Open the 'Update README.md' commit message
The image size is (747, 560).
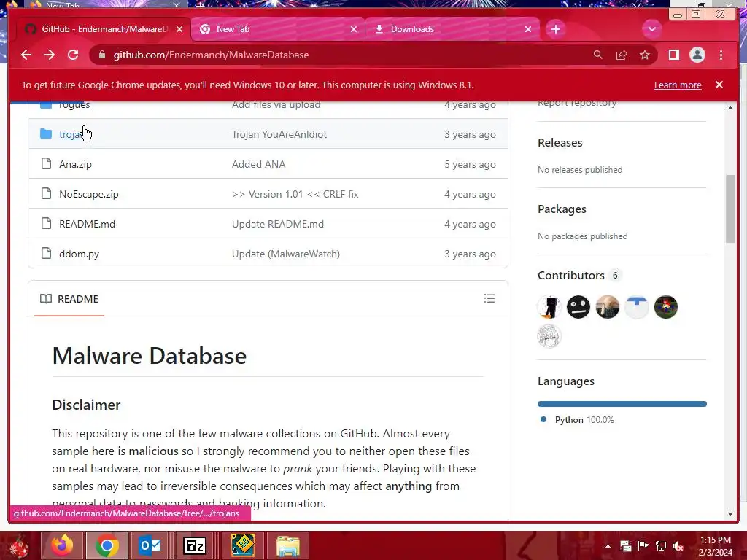click(278, 224)
